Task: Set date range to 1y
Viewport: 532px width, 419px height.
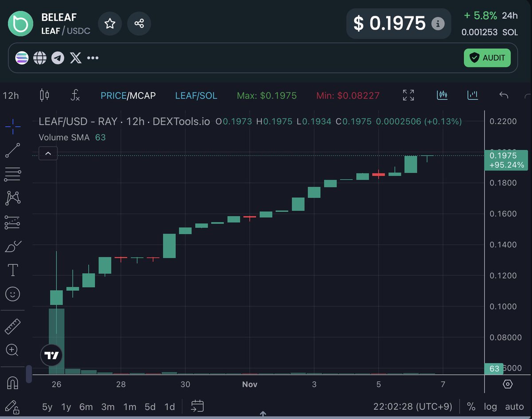Action: point(66,407)
